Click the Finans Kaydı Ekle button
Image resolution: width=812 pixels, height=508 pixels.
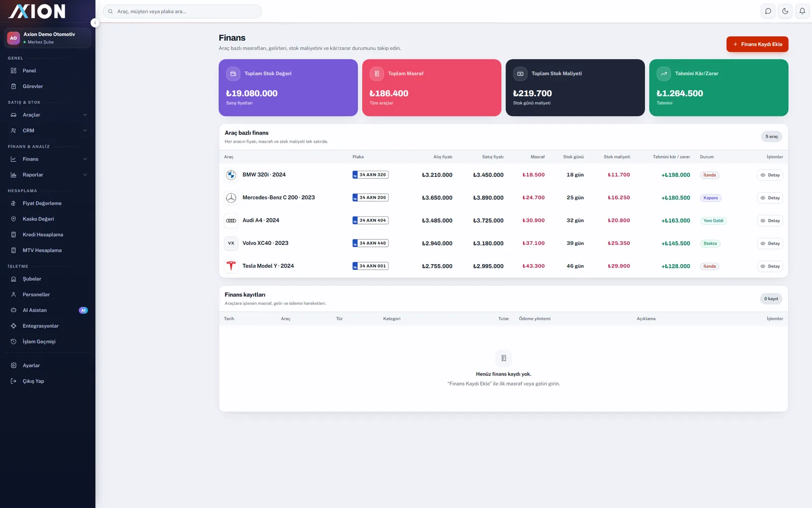pos(757,44)
